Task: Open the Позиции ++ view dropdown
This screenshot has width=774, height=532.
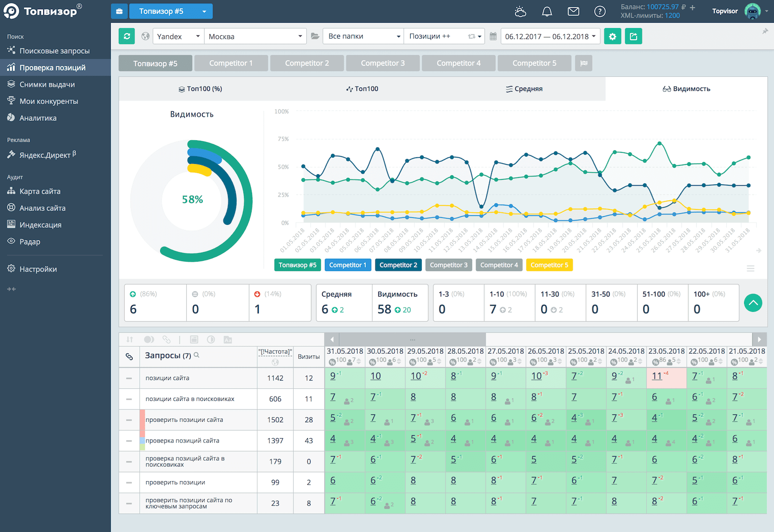Action: (x=444, y=36)
